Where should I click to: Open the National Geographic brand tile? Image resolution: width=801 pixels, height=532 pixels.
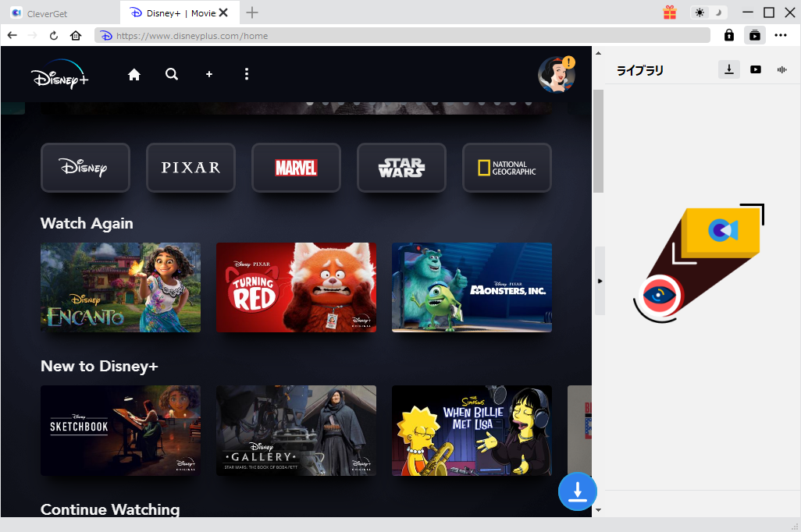[507, 168]
